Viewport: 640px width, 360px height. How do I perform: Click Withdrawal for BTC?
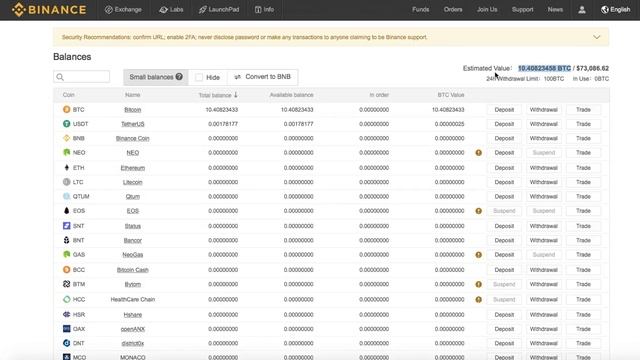(543, 109)
